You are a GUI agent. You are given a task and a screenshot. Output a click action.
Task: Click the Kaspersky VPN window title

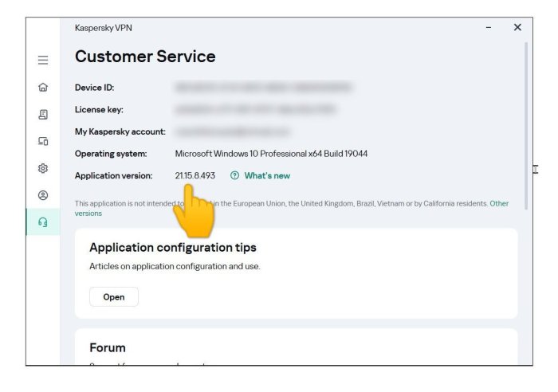point(103,28)
